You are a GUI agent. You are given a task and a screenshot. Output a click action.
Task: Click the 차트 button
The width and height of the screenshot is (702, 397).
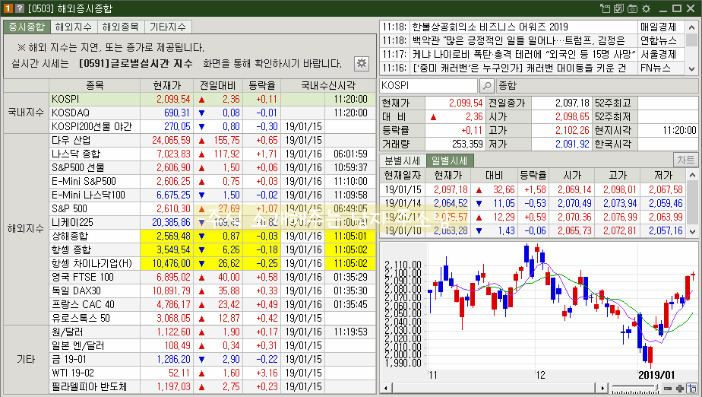(x=685, y=160)
